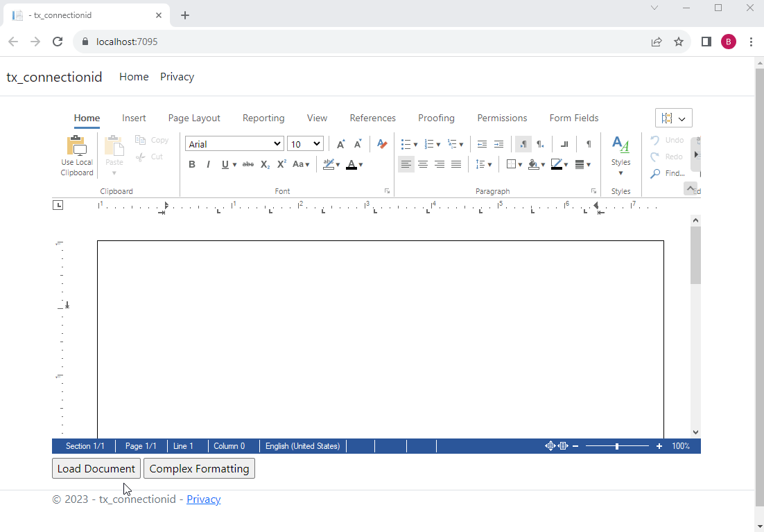
Task: Expand the bullet list options dropdown
Action: 415,143
